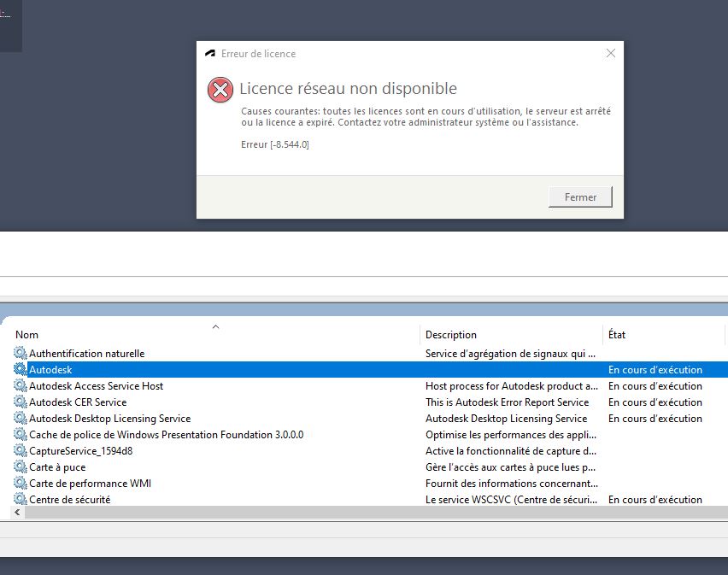
Task: Click 'Licence réseau non disponible' heading
Action: click(x=349, y=88)
